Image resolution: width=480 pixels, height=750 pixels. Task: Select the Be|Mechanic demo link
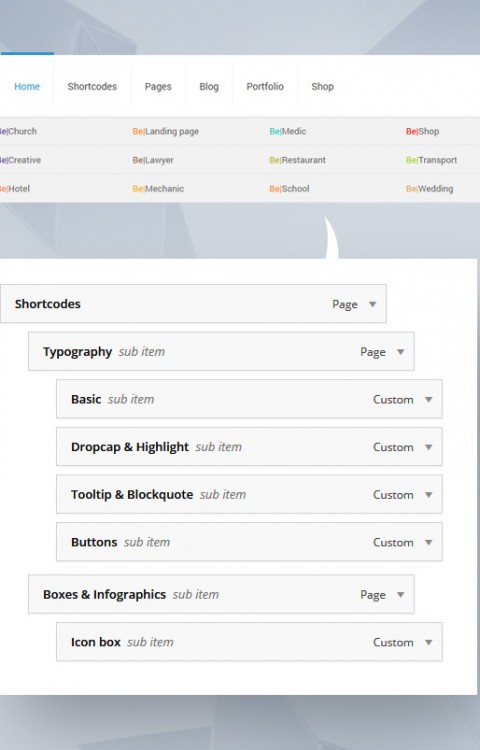tap(158, 188)
